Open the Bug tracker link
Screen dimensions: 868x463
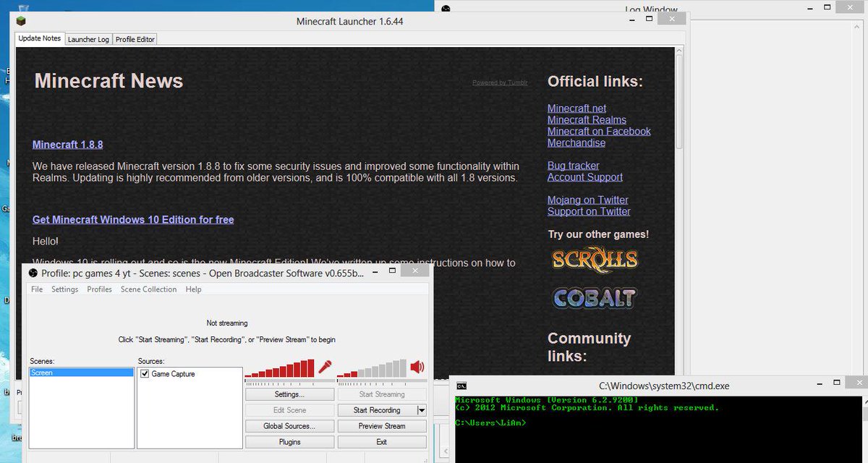coord(573,166)
